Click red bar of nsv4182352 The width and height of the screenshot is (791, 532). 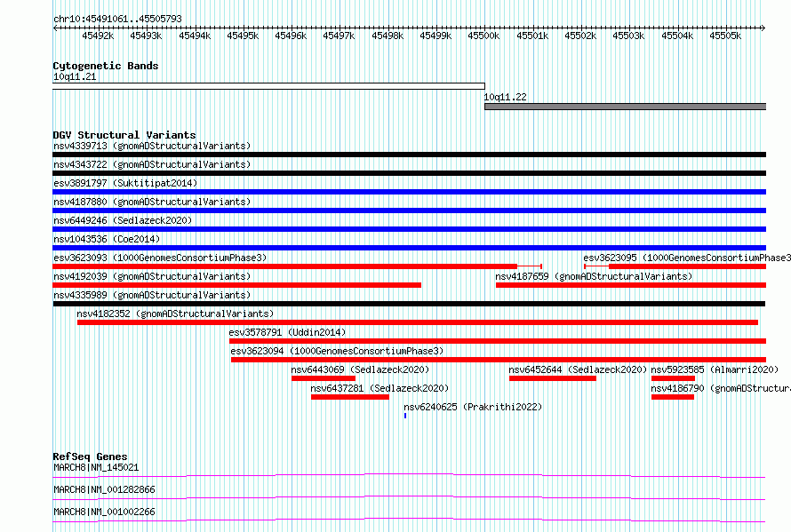[x=418, y=322]
